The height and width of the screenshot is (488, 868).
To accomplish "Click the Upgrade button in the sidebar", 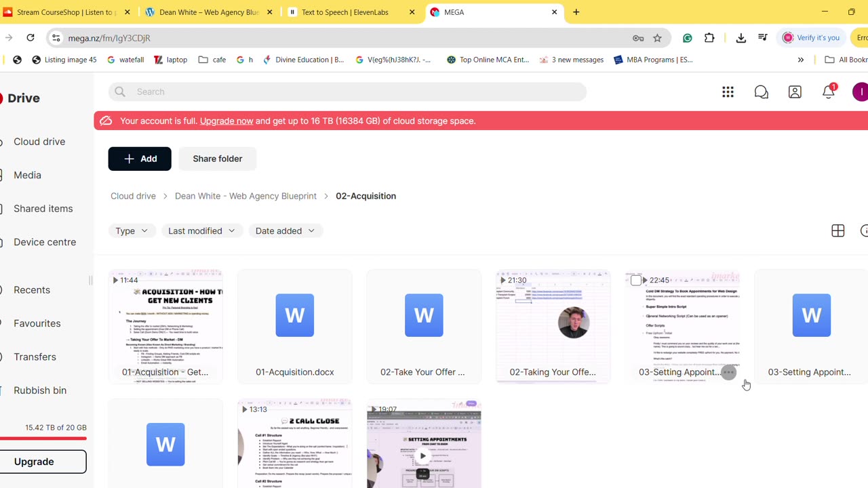I will coord(42,462).
